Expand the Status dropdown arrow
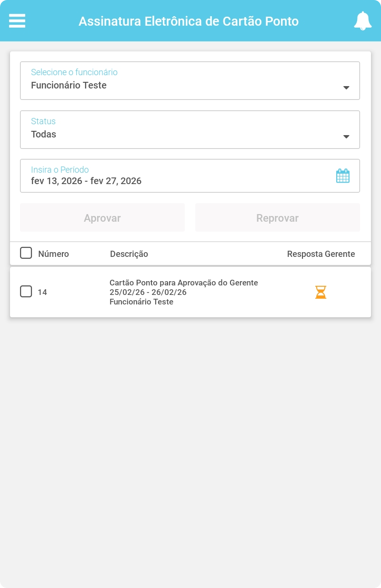This screenshot has width=381, height=588. (346, 137)
